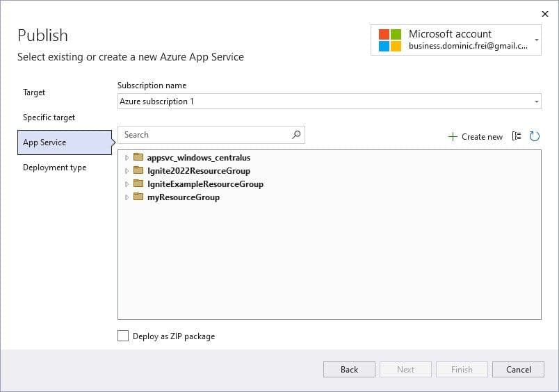The image size is (559, 392).
Task: Click the Cancel button
Action: coord(518,370)
